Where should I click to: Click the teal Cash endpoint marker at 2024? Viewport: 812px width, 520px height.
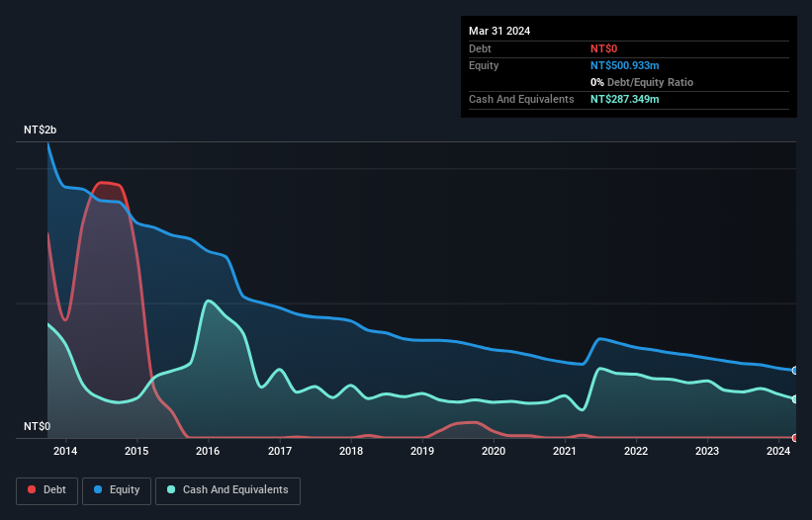pos(795,399)
